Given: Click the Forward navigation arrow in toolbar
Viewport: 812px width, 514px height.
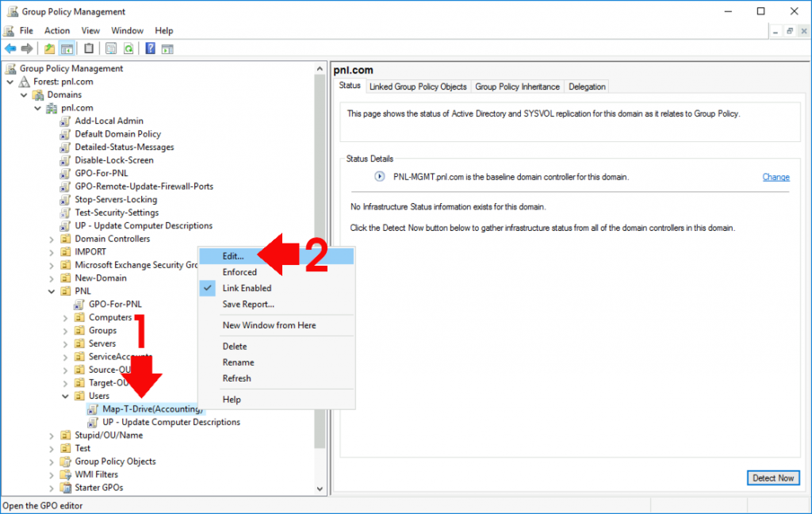Looking at the screenshot, I should [26, 48].
